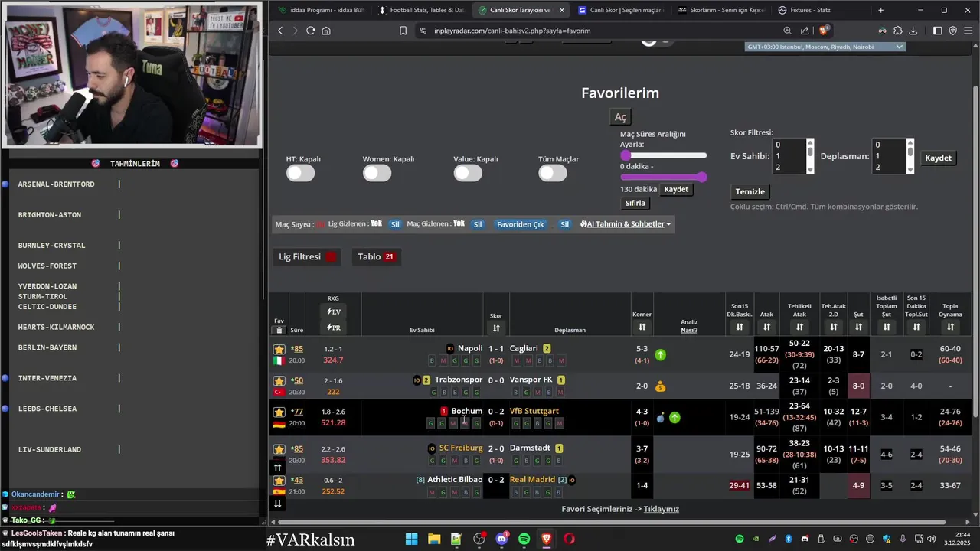Bookmark this page with the bookmark icon
The image size is (980, 551).
[x=403, y=31]
